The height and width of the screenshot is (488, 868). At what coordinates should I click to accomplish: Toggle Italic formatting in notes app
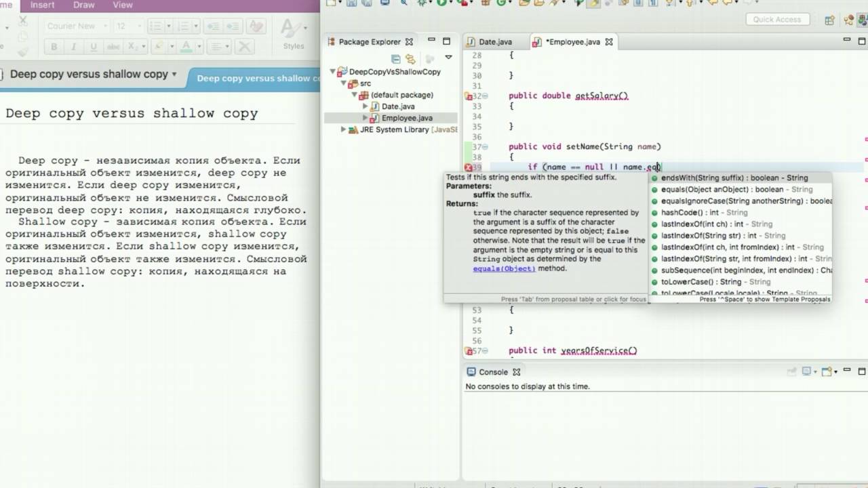[x=74, y=47]
